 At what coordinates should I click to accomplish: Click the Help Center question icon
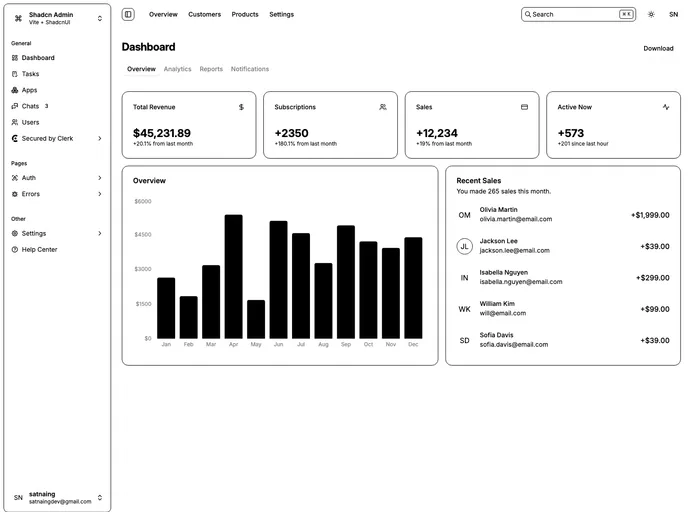[x=15, y=250]
